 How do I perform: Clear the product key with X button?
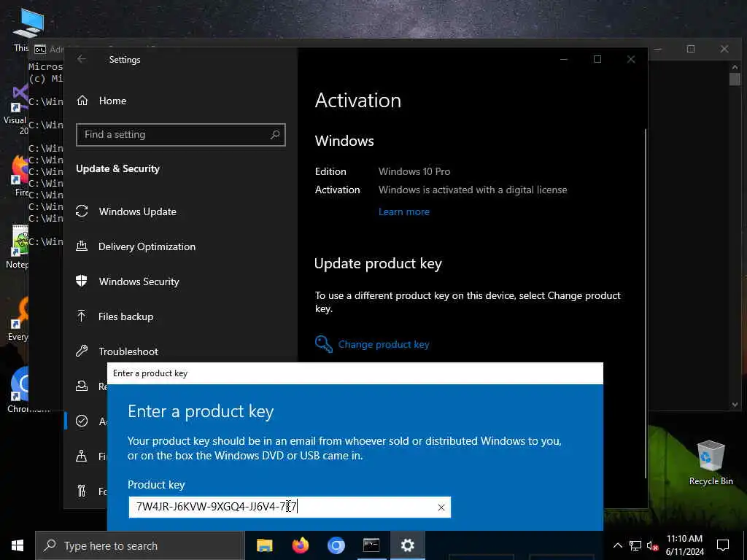(441, 507)
